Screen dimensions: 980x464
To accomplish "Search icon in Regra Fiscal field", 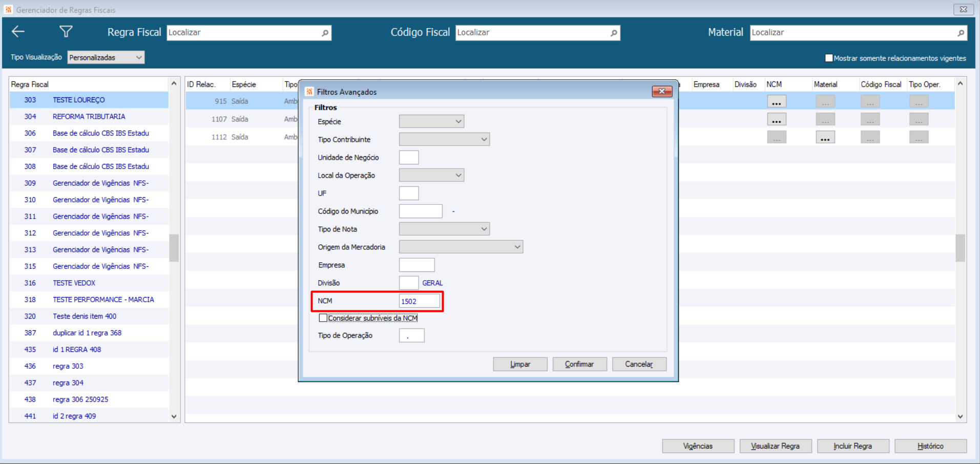I will (x=325, y=33).
